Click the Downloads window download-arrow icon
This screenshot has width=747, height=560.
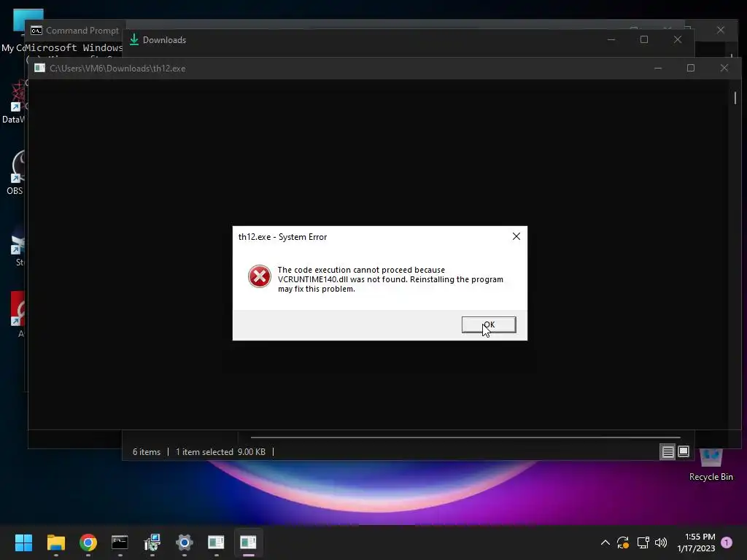pyautogui.click(x=134, y=39)
